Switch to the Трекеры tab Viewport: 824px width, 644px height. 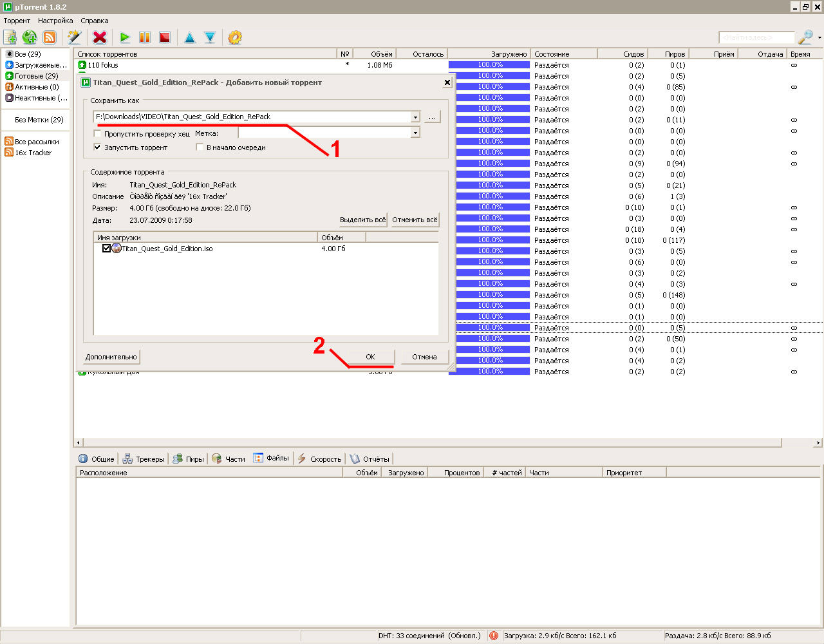(x=144, y=459)
